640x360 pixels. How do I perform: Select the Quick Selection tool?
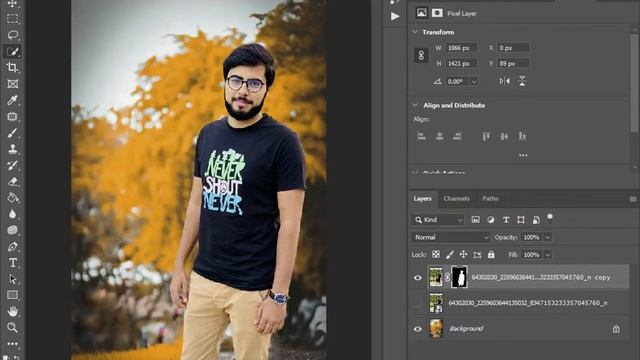tap(13, 51)
